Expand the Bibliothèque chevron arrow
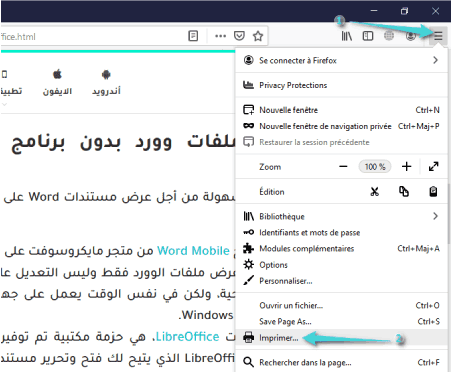Screen dimensions: 451x372 pyautogui.click(x=435, y=216)
